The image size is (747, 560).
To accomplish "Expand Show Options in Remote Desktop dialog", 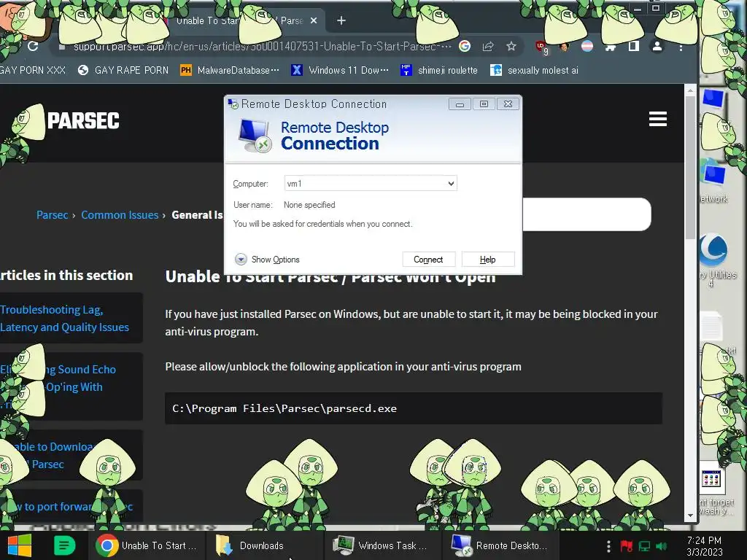I will (267, 260).
